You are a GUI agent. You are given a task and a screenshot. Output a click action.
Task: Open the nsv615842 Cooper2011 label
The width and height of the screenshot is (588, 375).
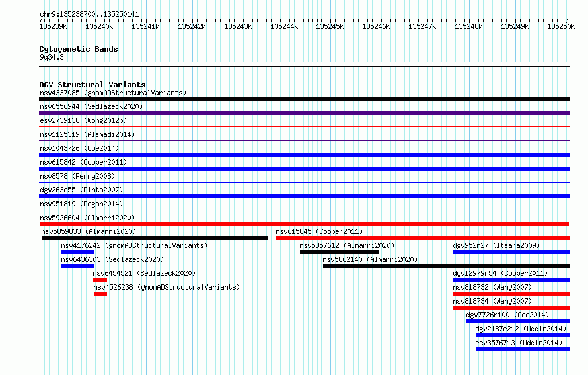pyautogui.click(x=83, y=162)
